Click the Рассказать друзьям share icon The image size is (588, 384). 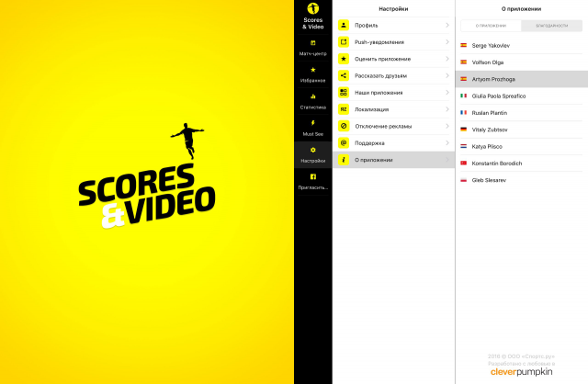click(344, 75)
